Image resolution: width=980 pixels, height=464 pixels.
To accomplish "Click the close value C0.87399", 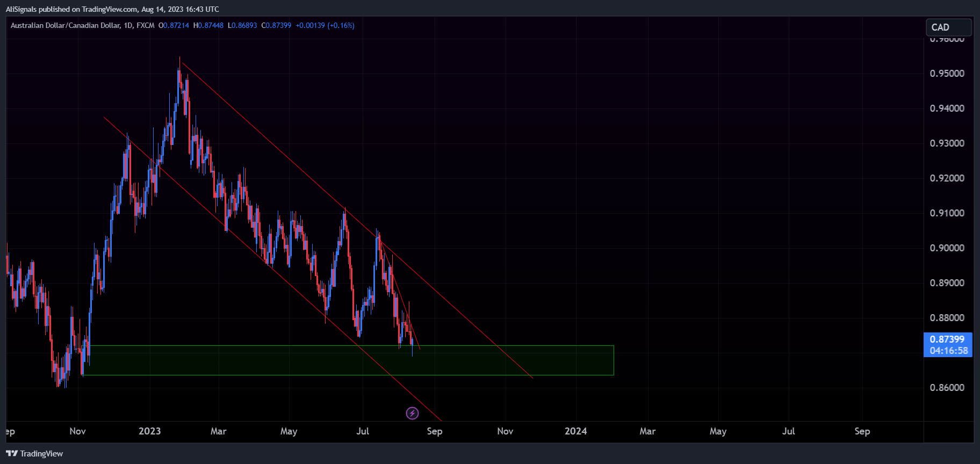I will click(276, 25).
